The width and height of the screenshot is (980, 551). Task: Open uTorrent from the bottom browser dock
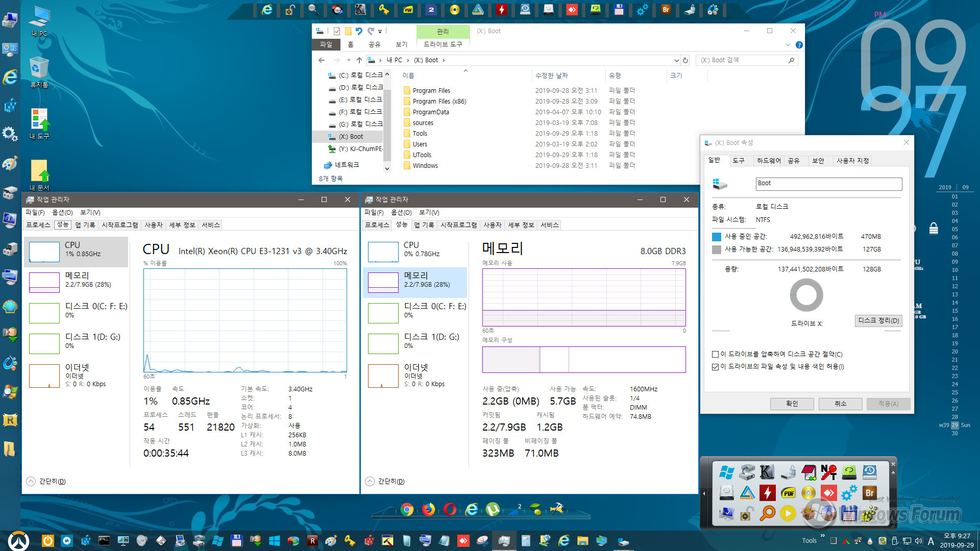(x=493, y=509)
